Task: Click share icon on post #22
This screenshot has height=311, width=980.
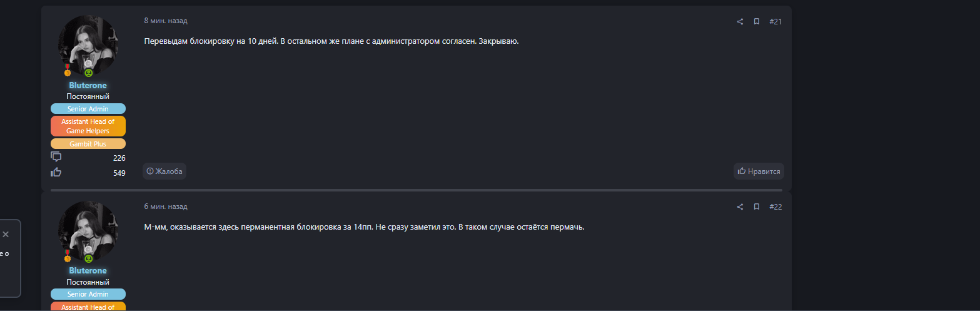Action: coord(740,207)
